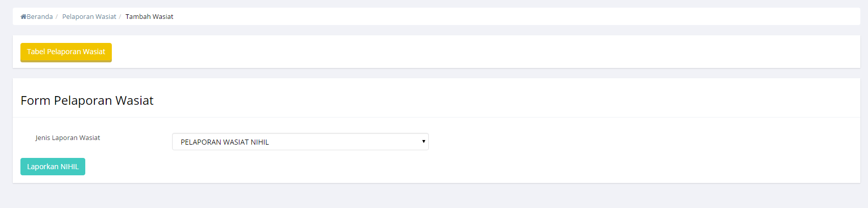Go to Pelaporan Wasiat breadcrumb link
This screenshot has height=208, width=868.
point(89,17)
